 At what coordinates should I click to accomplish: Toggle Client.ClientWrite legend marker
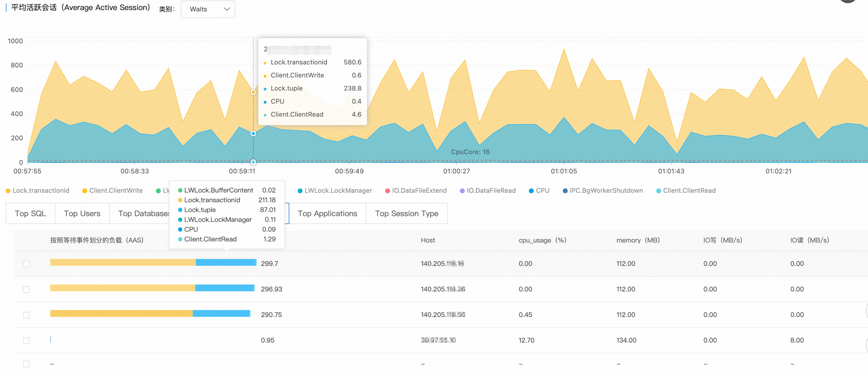pyautogui.click(x=85, y=191)
